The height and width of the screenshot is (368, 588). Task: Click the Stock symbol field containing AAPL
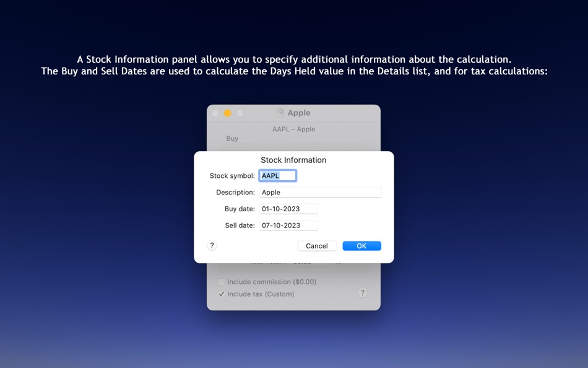point(277,175)
